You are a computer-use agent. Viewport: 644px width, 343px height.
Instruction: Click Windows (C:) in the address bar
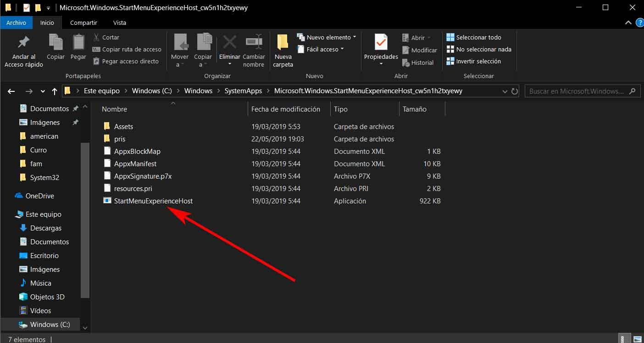[x=152, y=91]
